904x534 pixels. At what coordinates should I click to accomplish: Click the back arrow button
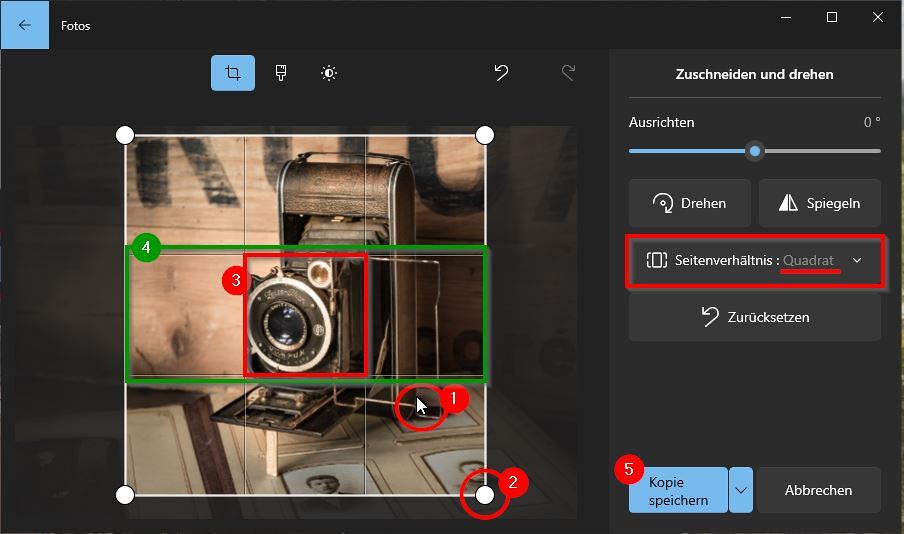tap(24, 25)
